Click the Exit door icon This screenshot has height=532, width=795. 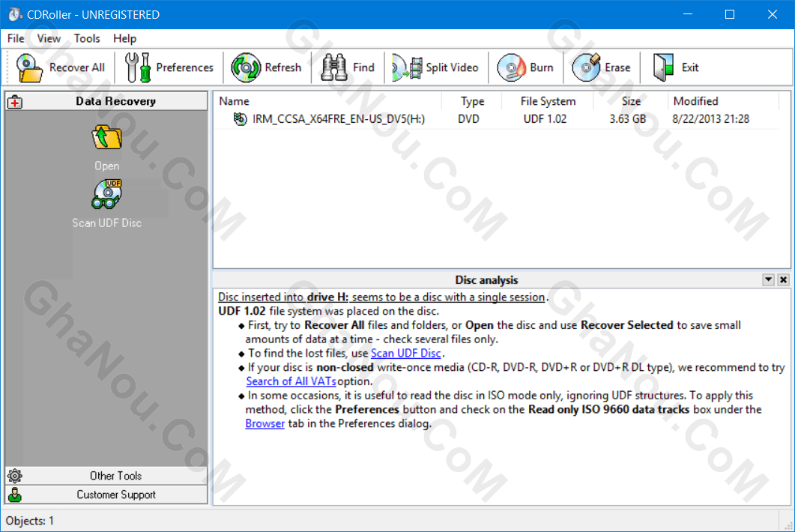pos(663,67)
